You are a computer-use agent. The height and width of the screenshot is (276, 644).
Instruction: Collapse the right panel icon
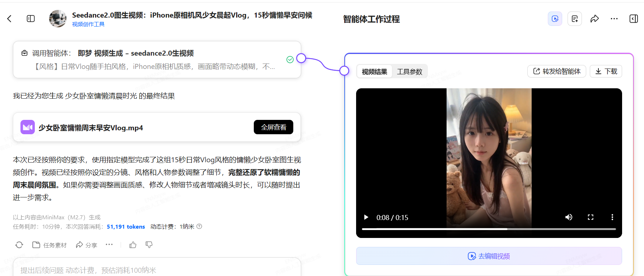[634, 19]
